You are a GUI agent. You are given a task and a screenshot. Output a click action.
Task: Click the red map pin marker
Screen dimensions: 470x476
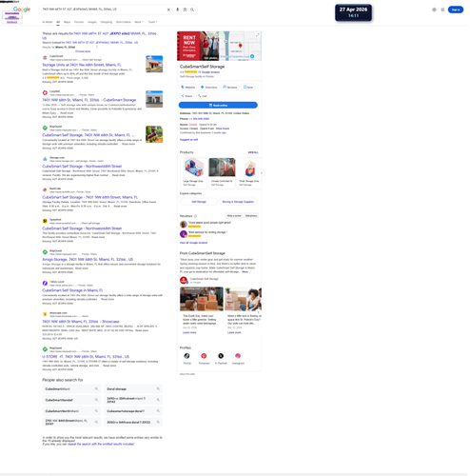[241, 46]
